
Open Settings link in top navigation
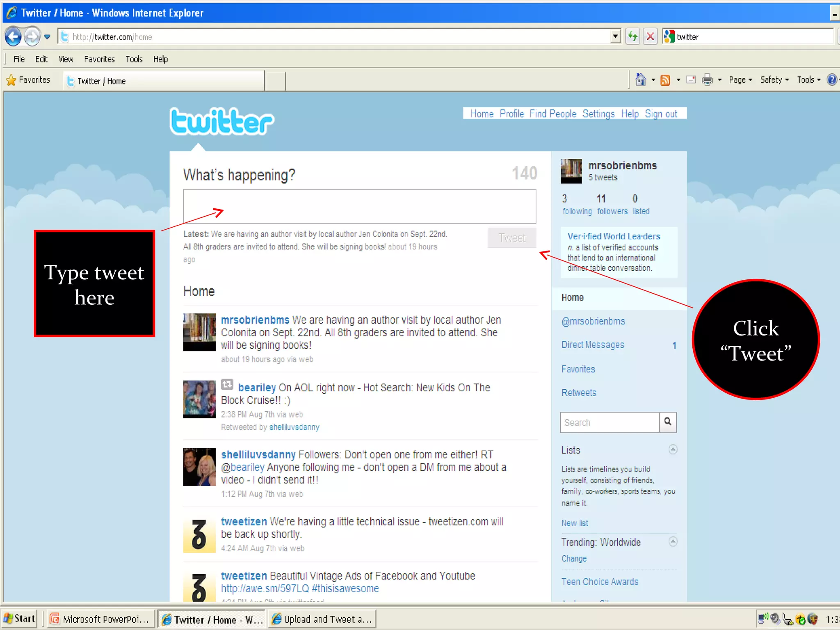pos(598,114)
